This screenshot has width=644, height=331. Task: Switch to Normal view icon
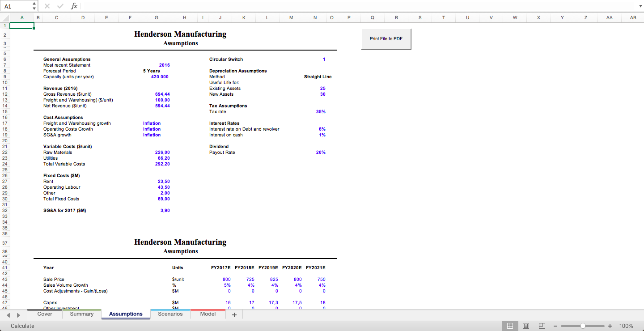tap(510, 326)
